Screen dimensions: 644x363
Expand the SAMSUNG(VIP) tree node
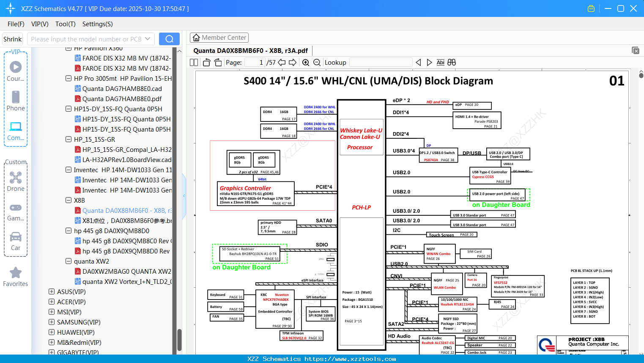[52, 322]
